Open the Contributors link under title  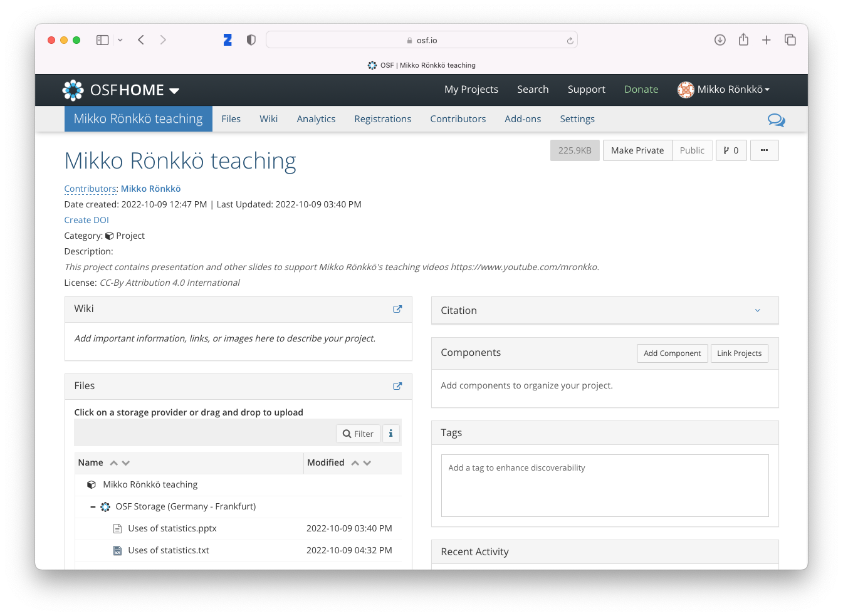coord(90,189)
